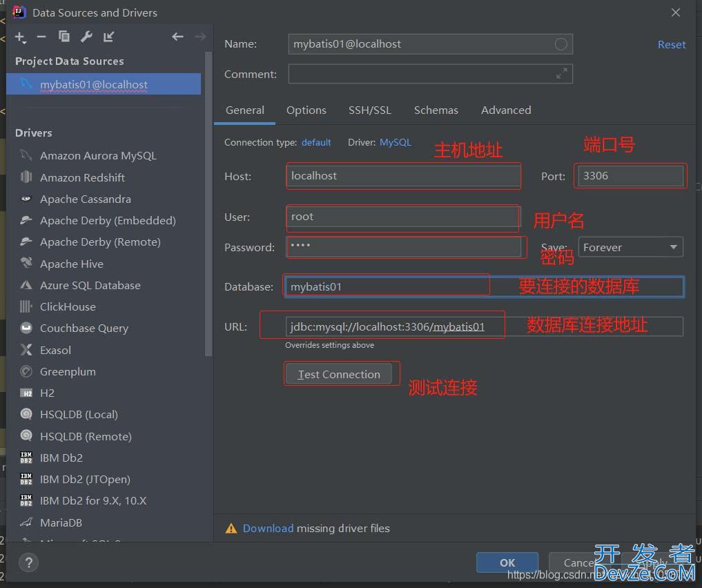Duplicate the data source with copy icon
Screen dimensions: 702x588
point(64,37)
